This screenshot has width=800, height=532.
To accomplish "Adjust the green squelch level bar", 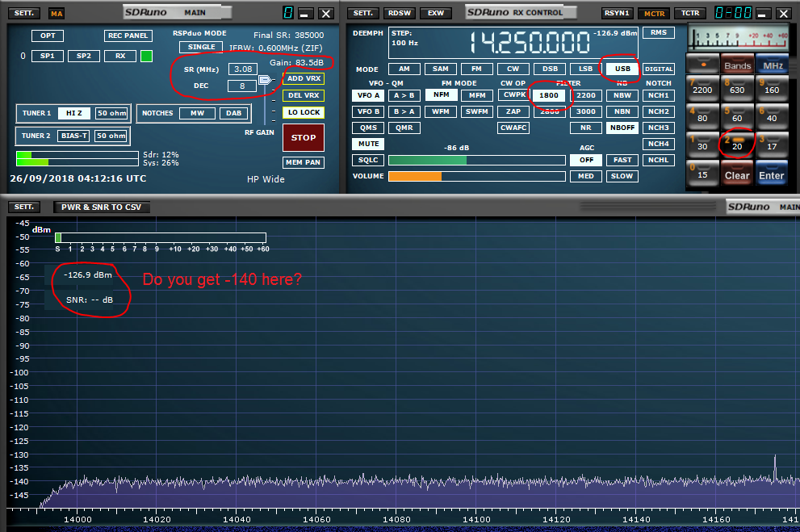I will coord(476,160).
